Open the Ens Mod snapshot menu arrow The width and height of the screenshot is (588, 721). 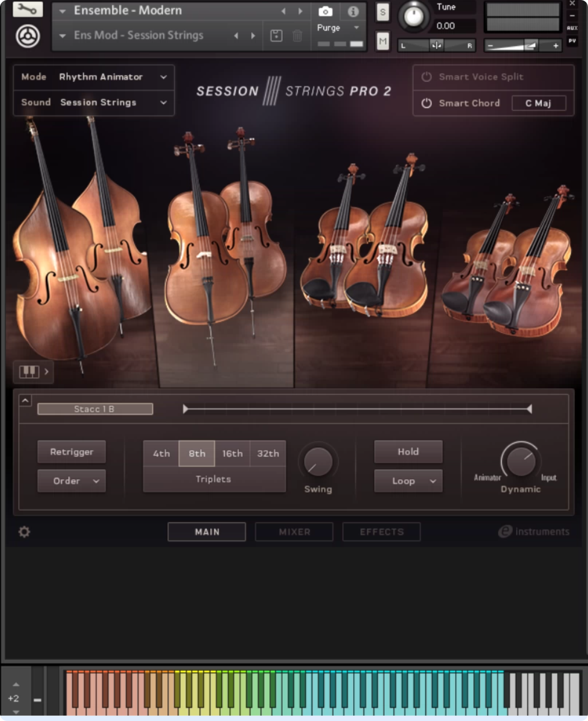pos(62,36)
